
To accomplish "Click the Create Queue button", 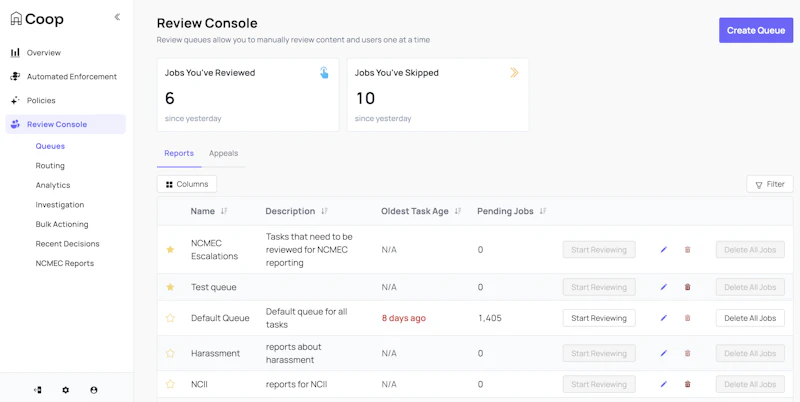I will 756,31.
